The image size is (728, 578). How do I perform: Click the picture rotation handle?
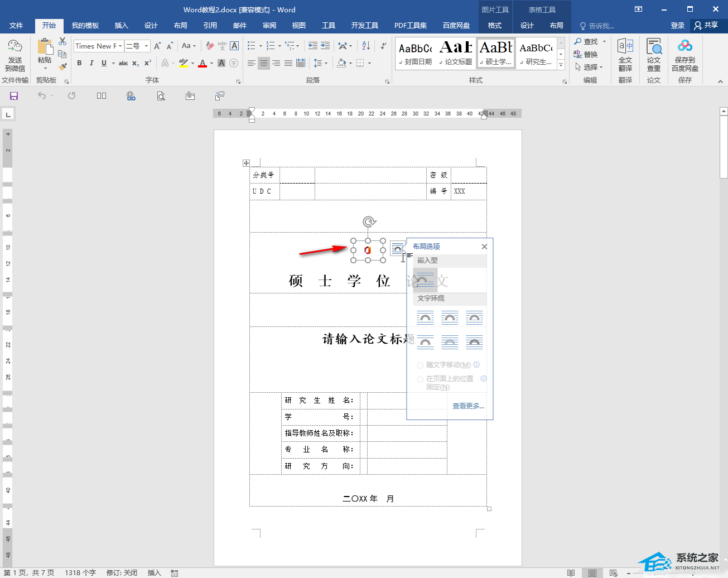[368, 222]
